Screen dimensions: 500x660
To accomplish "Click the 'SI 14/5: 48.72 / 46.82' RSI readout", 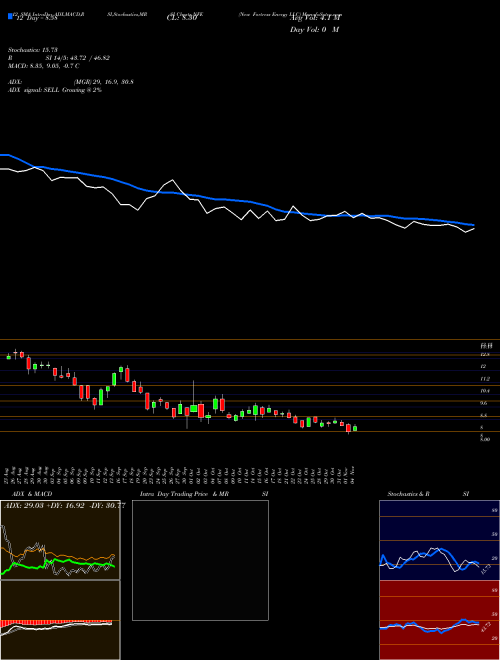I will click(x=78, y=58).
